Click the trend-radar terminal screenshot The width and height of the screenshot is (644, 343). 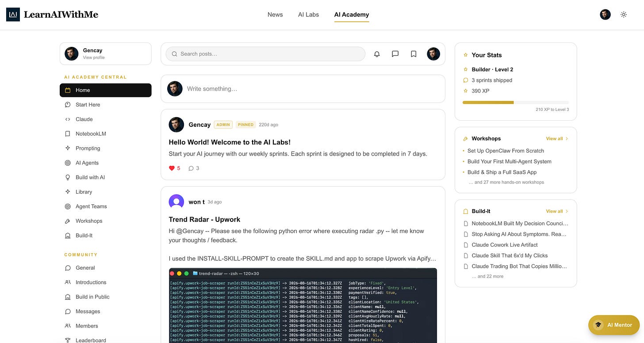pyautogui.click(x=303, y=305)
